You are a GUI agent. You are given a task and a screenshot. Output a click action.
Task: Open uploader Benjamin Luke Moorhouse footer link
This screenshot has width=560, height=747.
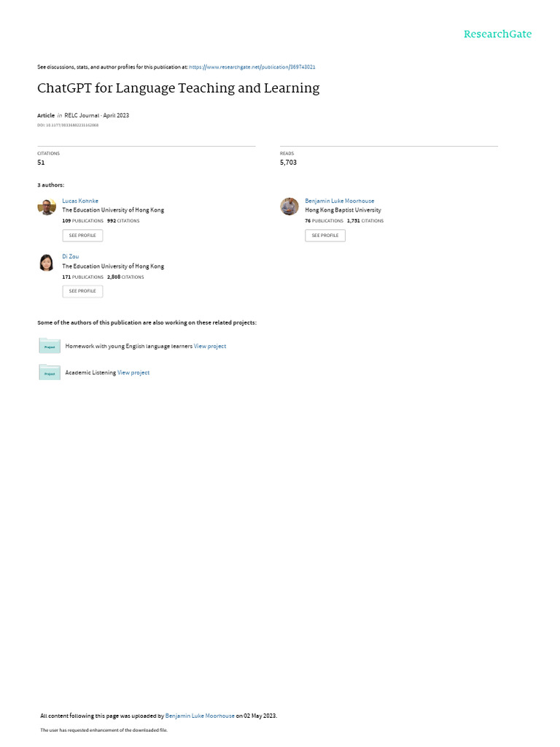tap(200, 716)
